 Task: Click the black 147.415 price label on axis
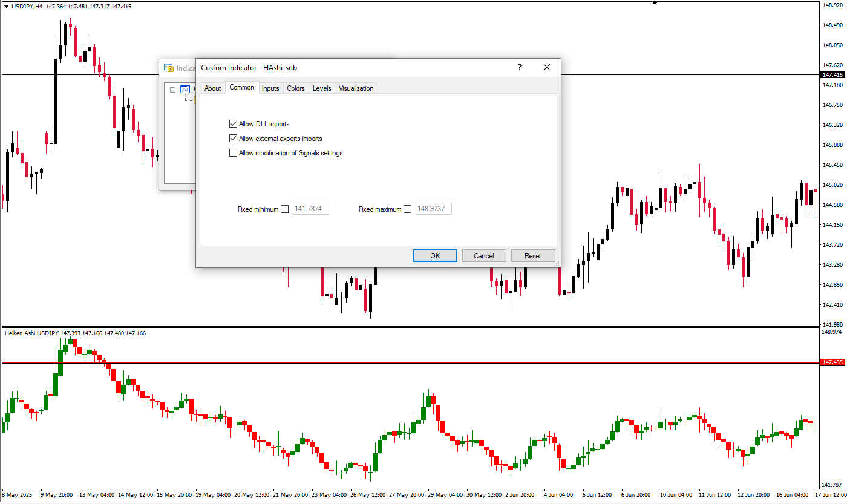(x=832, y=74)
